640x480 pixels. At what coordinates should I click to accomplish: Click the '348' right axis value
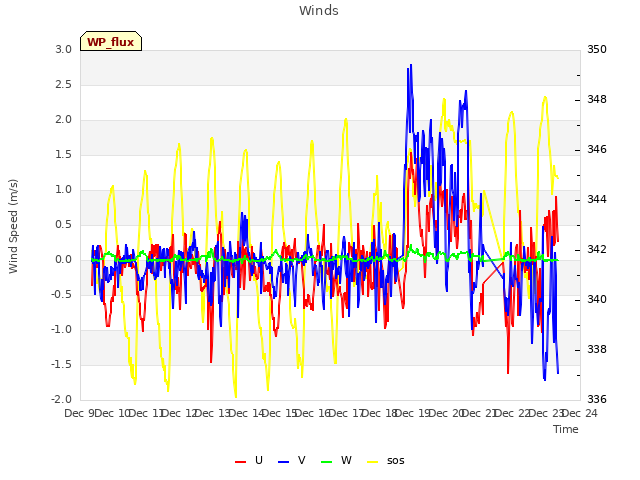coord(597,100)
